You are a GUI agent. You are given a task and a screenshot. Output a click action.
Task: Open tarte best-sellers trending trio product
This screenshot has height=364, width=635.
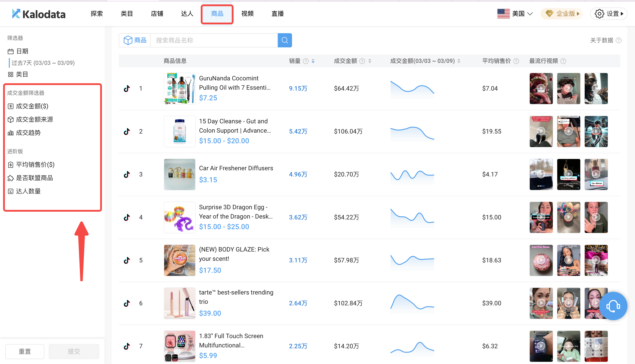[x=236, y=297]
